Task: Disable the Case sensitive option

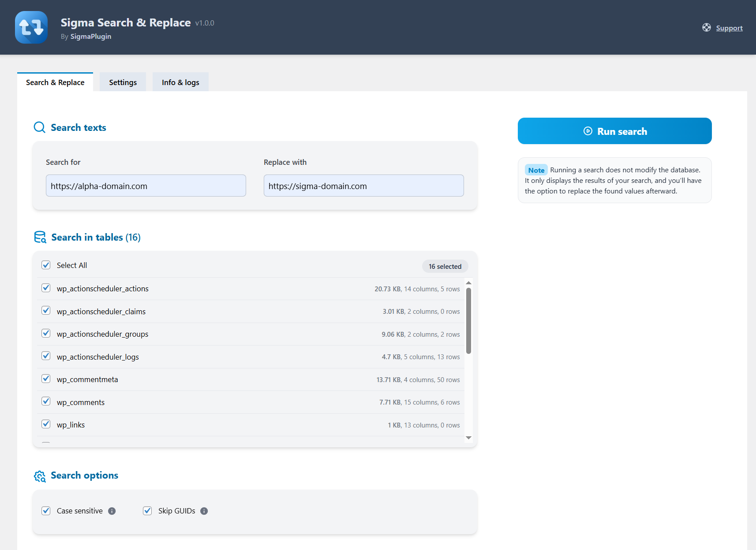Action: [46, 511]
